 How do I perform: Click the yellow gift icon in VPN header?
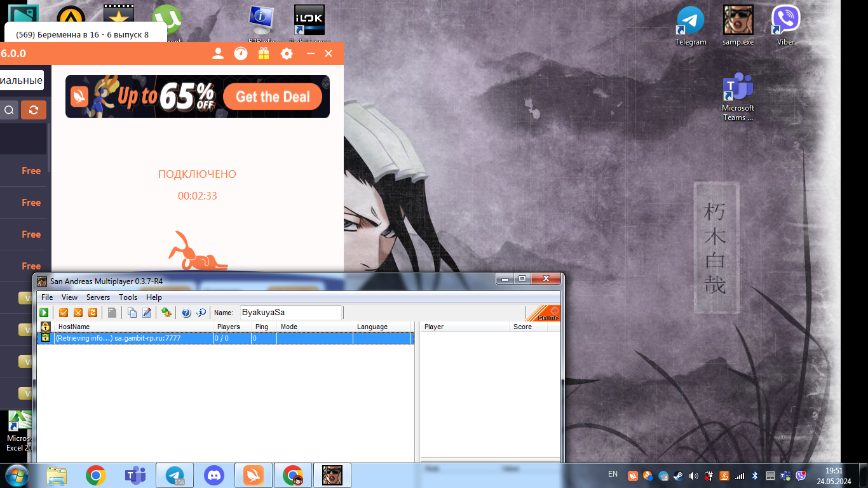[x=264, y=53]
